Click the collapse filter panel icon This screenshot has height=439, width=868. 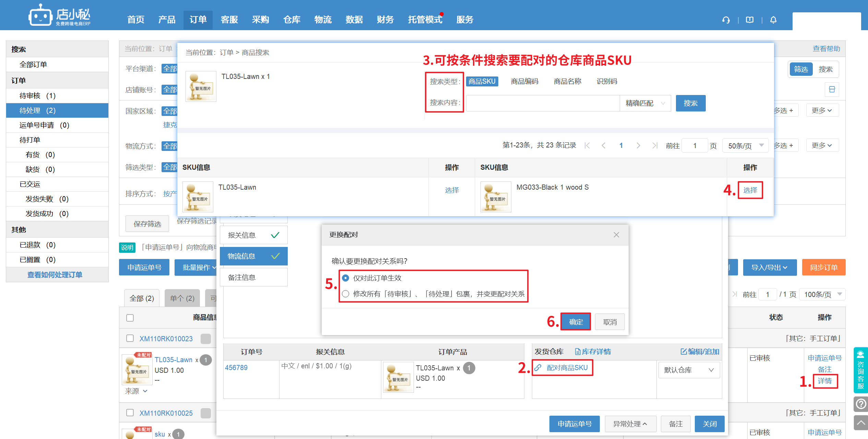point(832,90)
